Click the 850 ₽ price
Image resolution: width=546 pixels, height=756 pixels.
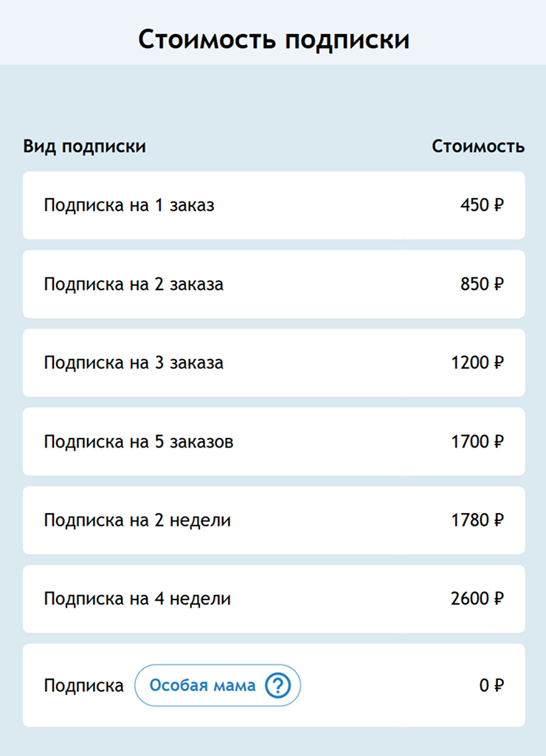coord(481,284)
